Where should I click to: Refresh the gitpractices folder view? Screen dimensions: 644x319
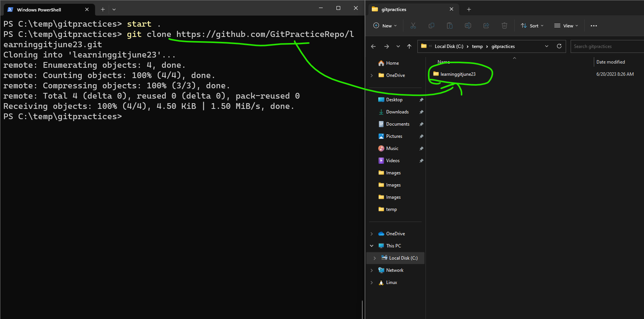pyautogui.click(x=559, y=46)
